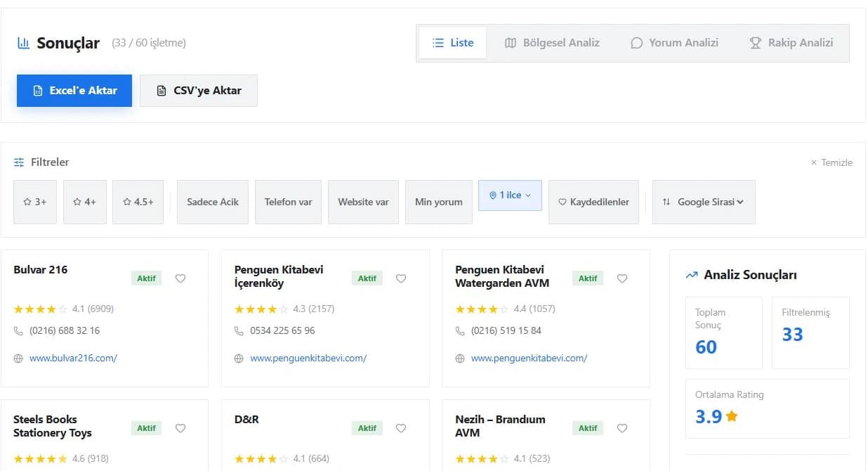Screen dimensions: 868x471
Task: Enable the Website var filter
Action: pyautogui.click(x=363, y=202)
